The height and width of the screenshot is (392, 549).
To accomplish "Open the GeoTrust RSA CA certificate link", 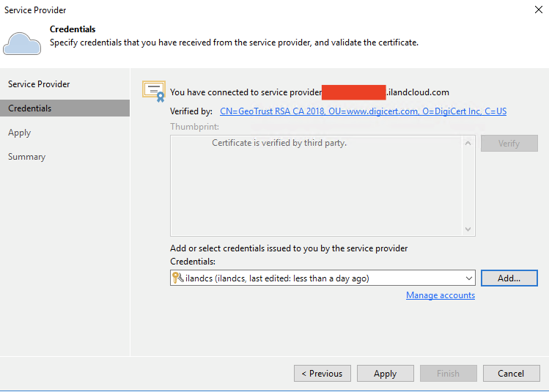I will coord(363,111).
